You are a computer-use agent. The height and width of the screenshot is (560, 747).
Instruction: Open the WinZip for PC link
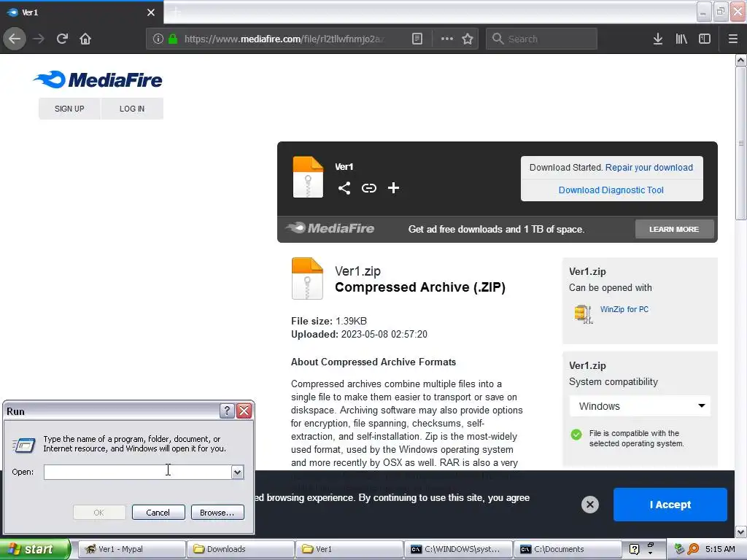pos(624,309)
